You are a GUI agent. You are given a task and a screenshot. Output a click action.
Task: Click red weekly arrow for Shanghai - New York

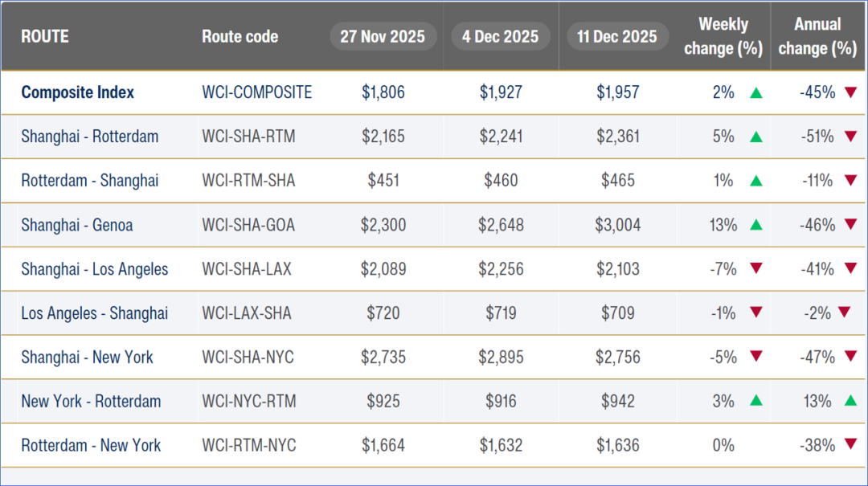(755, 357)
